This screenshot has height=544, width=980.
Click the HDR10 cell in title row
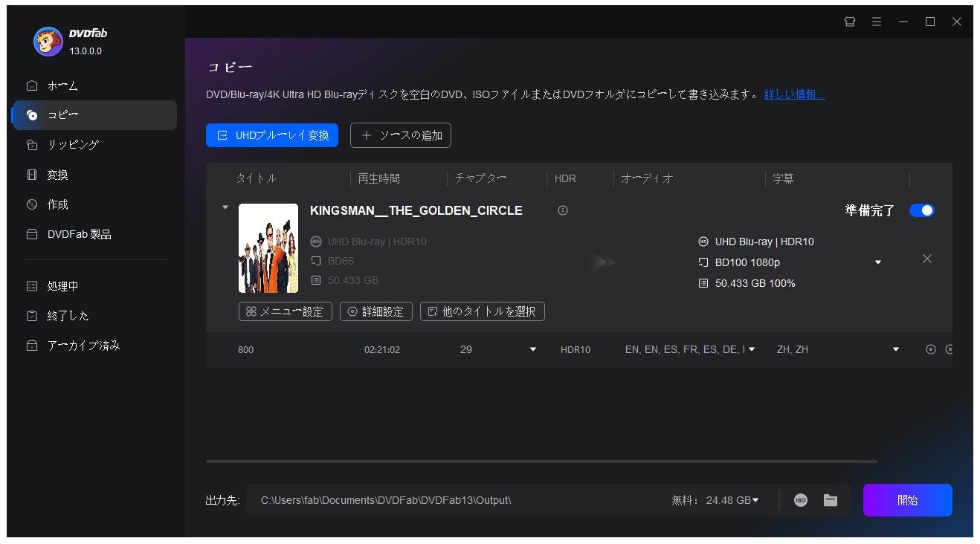(576, 349)
